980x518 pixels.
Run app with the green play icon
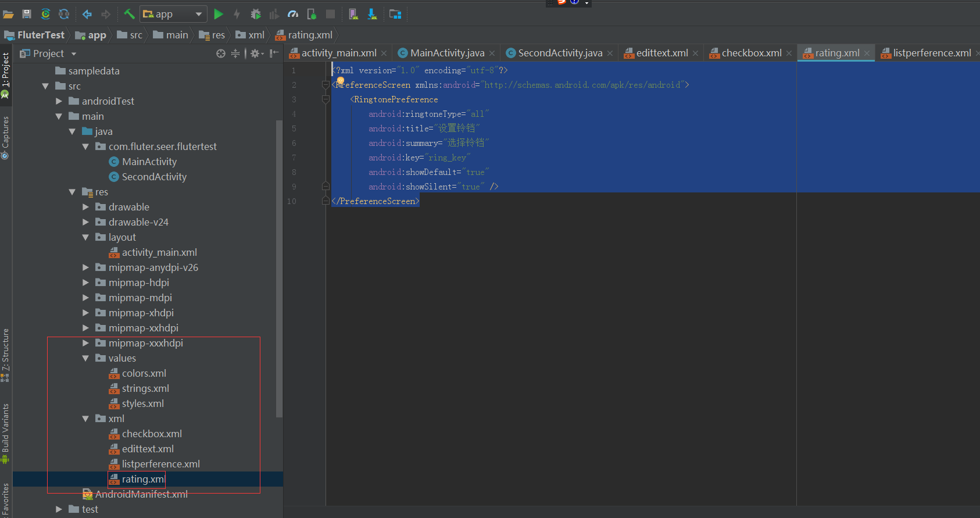coord(219,14)
